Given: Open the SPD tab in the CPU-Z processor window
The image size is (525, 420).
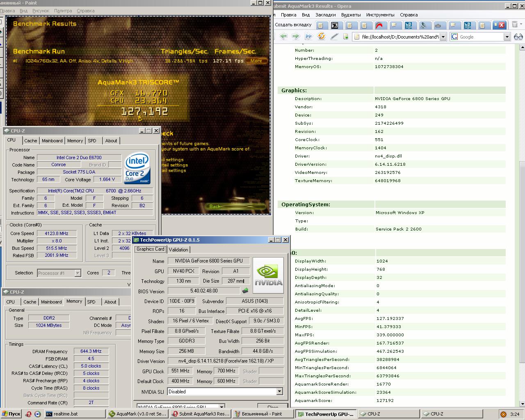Looking at the screenshot, I should pyautogui.click(x=92, y=140).
